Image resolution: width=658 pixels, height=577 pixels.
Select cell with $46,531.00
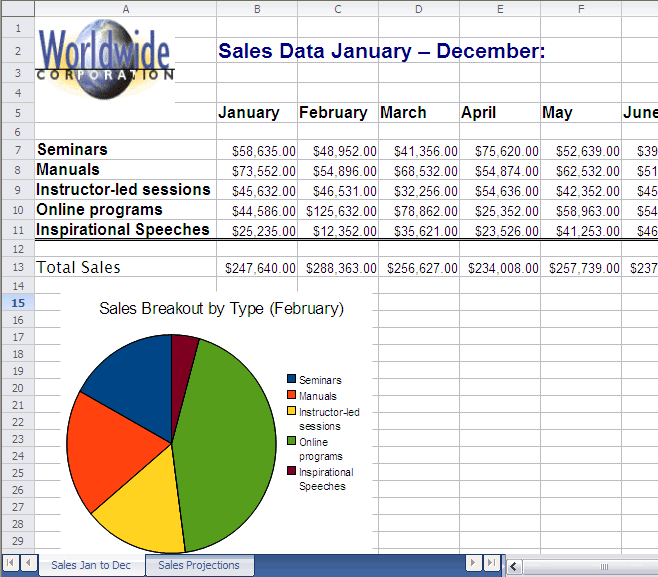point(338,191)
